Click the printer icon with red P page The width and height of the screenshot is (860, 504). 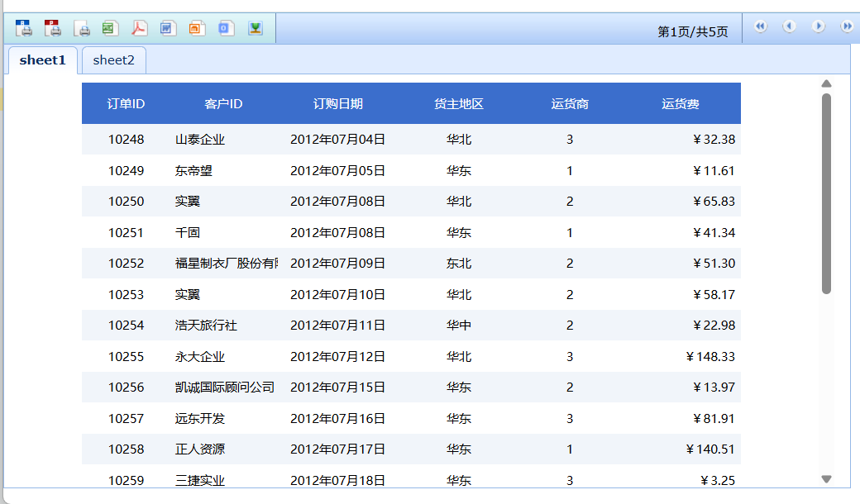(x=53, y=28)
